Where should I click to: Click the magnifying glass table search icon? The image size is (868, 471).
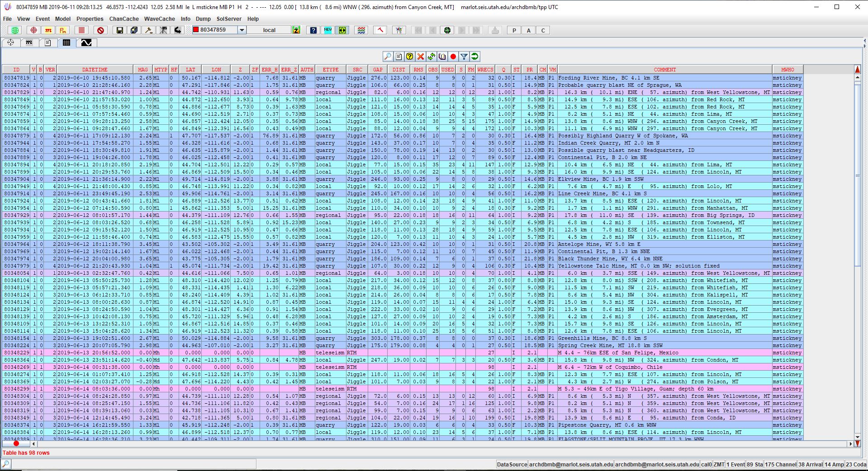pyautogui.click(x=388, y=57)
